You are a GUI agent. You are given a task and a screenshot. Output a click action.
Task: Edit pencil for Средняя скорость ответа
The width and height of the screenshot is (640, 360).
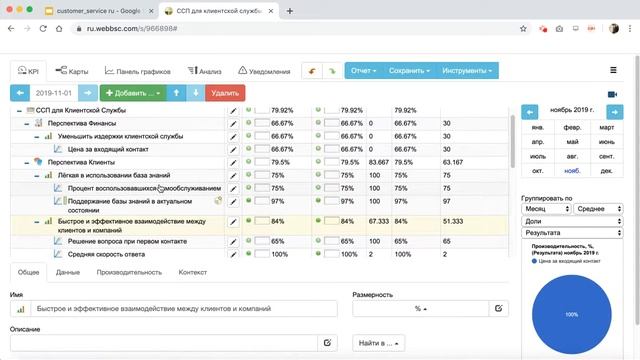(233, 254)
